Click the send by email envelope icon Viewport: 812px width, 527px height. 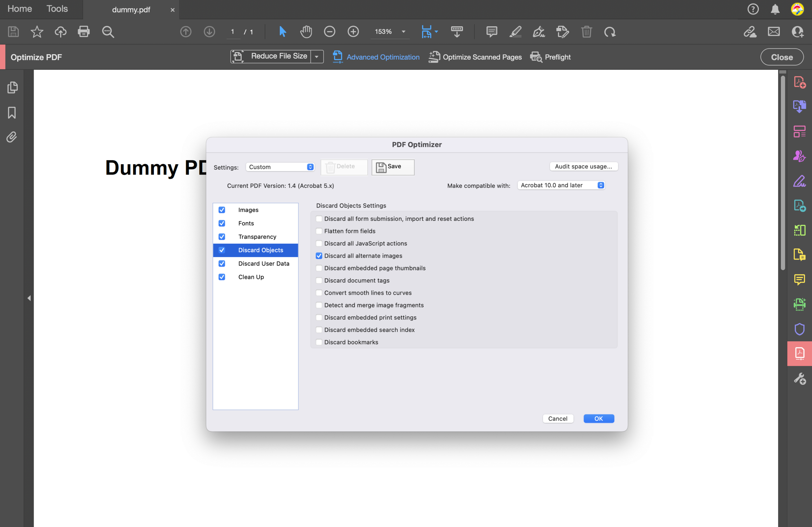point(773,32)
